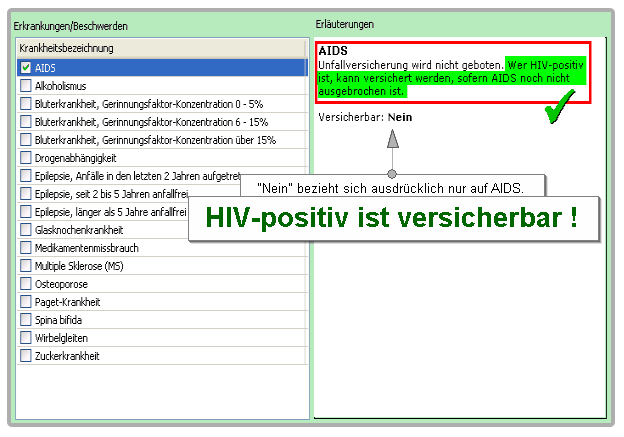Select Bluterkrankheit Konzentration über 15% checkbox
This screenshot has width=624, height=437.
point(26,140)
